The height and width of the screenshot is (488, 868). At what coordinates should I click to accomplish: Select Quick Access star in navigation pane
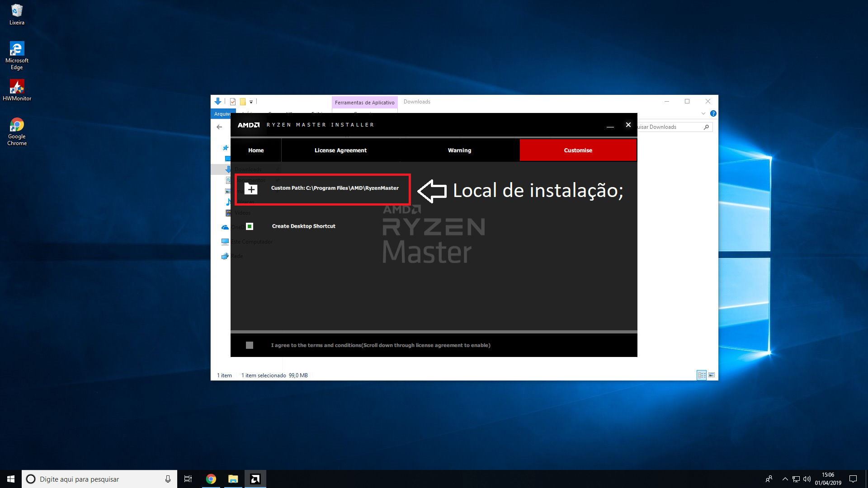coord(226,148)
